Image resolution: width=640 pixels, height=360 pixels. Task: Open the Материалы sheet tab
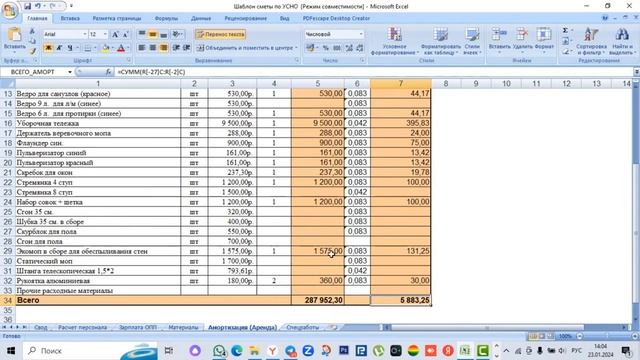click(x=183, y=327)
